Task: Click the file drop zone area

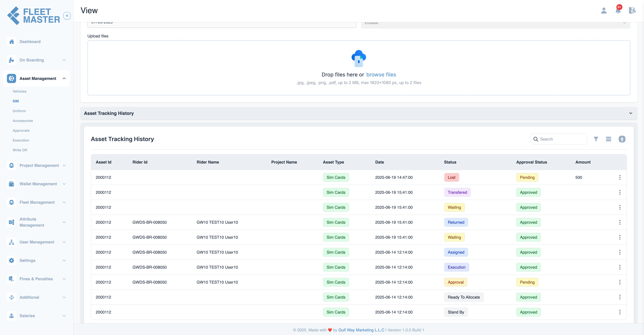Action: pos(359,68)
